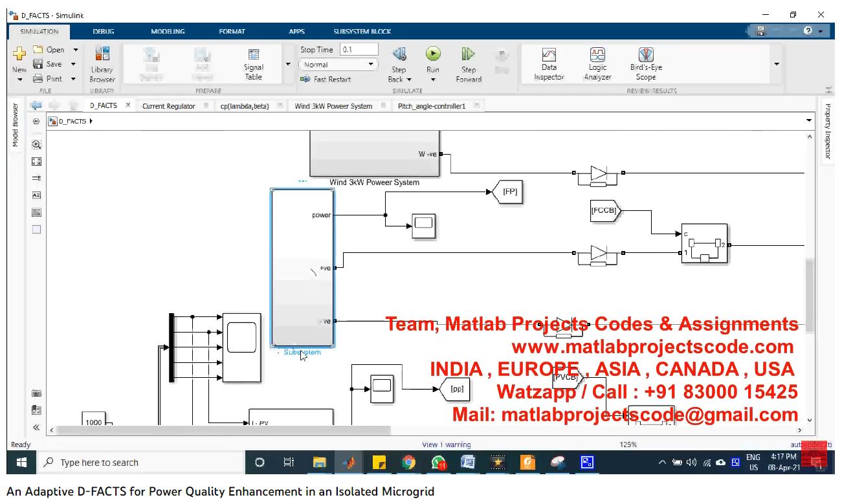Viewport: 842px width, 504px height.
Task: Open Bird's-Eye Scope
Action: tap(646, 63)
